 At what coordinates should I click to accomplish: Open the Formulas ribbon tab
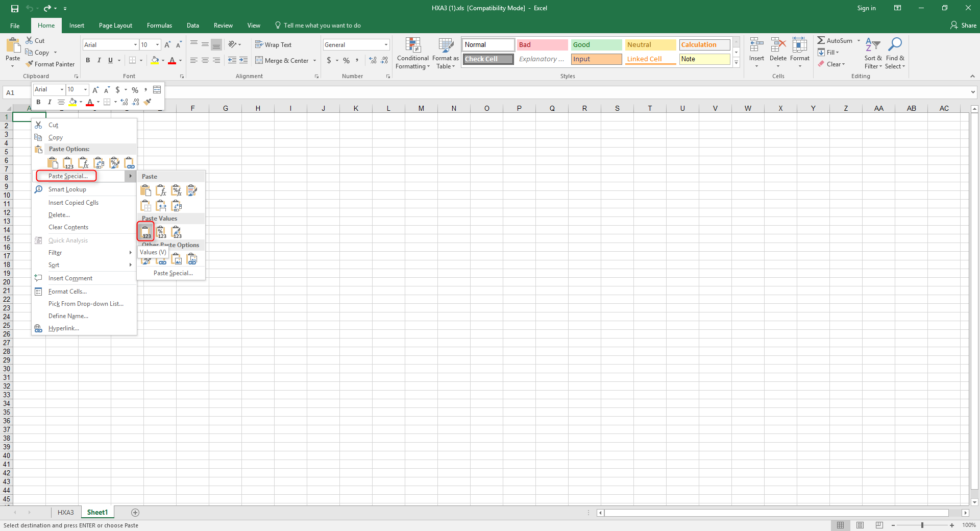(159, 26)
